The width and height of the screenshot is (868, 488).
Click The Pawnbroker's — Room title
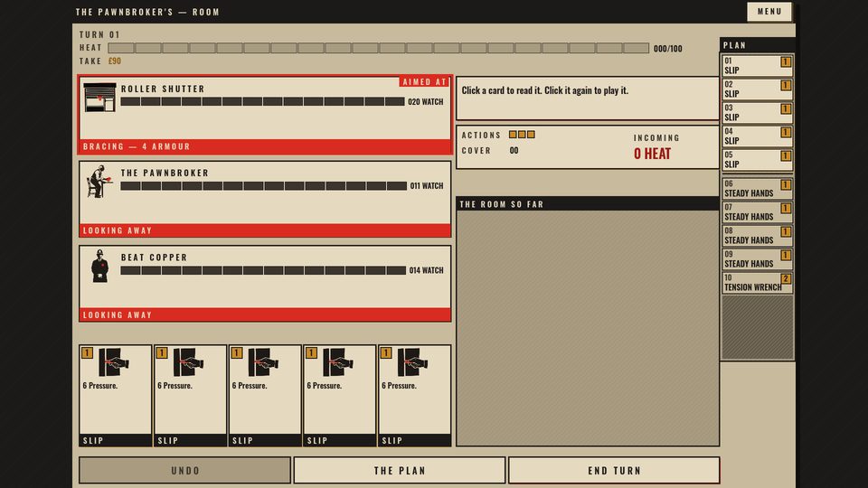147,12
